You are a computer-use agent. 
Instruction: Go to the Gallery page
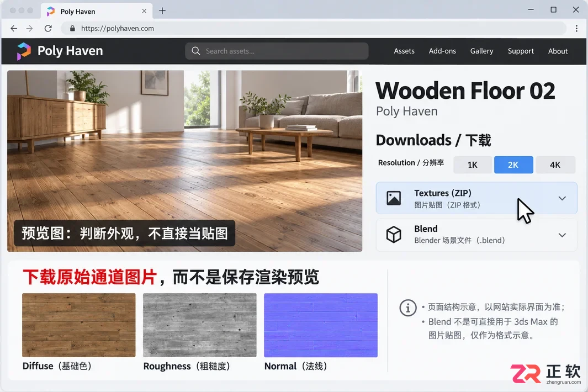481,51
